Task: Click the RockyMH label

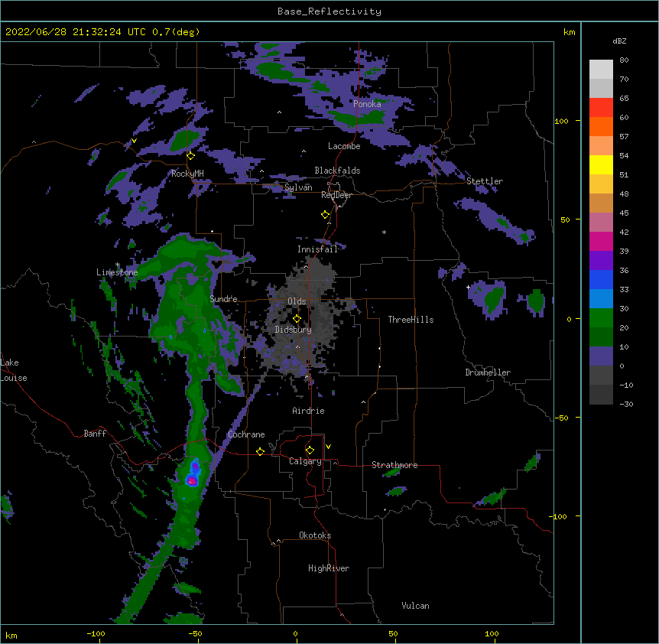Action: click(187, 174)
